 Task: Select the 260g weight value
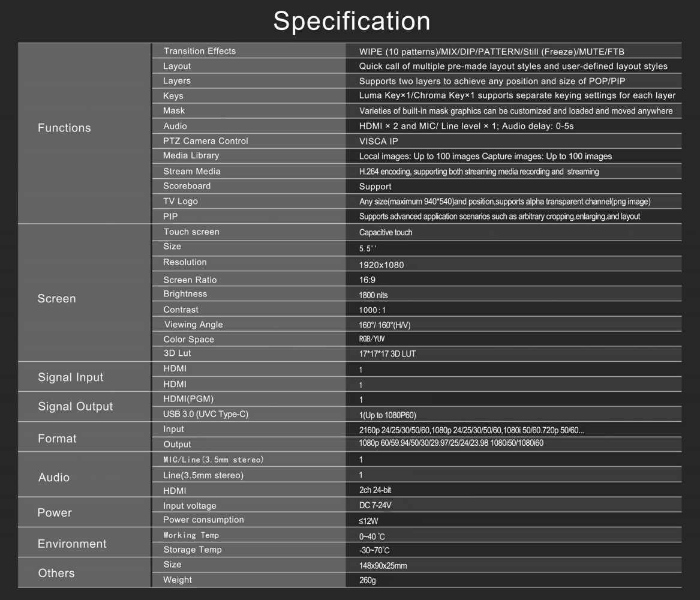point(368,580)
